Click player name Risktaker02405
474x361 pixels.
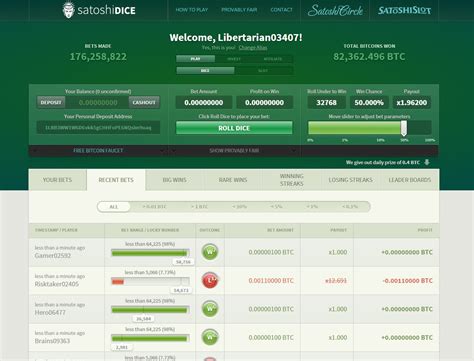point(57,284)
